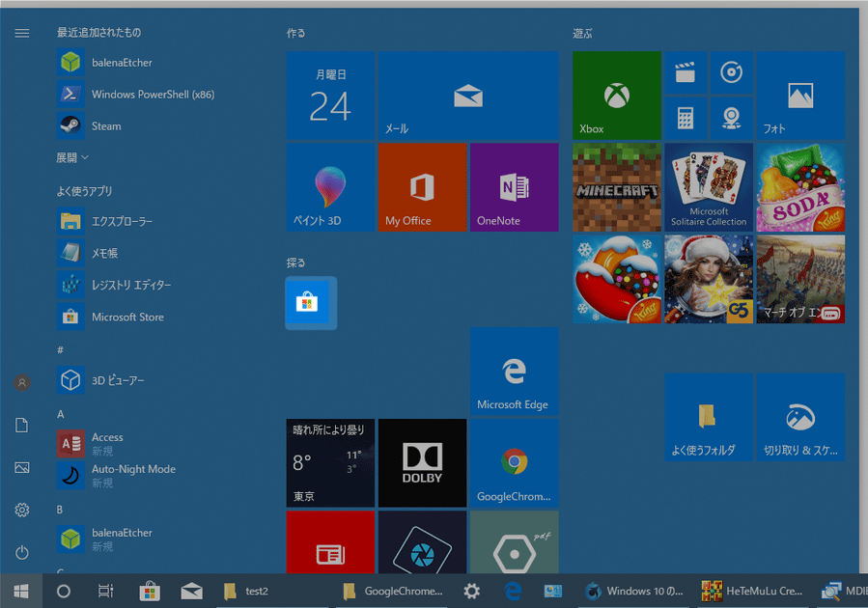Open the メール mail tile
The width and height of the screenshot is (868, 608).
click(x=468, y=96)
